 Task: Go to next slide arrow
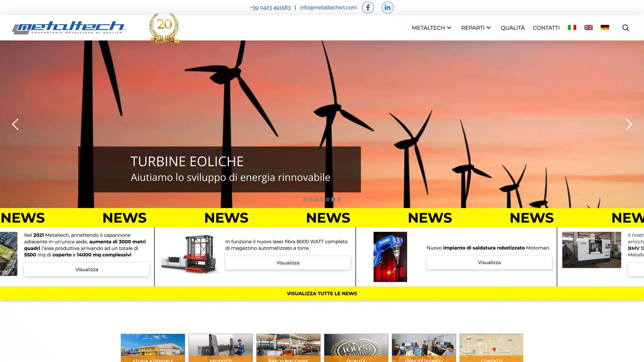tap(629, 124)
